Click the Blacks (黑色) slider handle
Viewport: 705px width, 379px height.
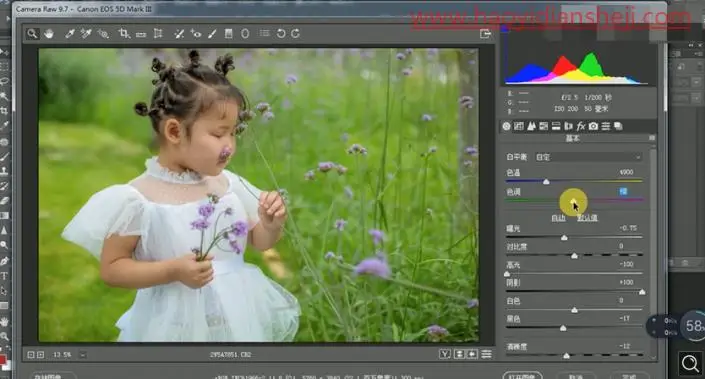(563, 328)
